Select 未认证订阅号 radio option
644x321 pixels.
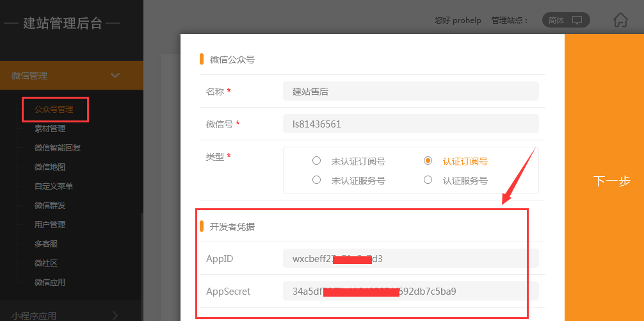point(316,161)
